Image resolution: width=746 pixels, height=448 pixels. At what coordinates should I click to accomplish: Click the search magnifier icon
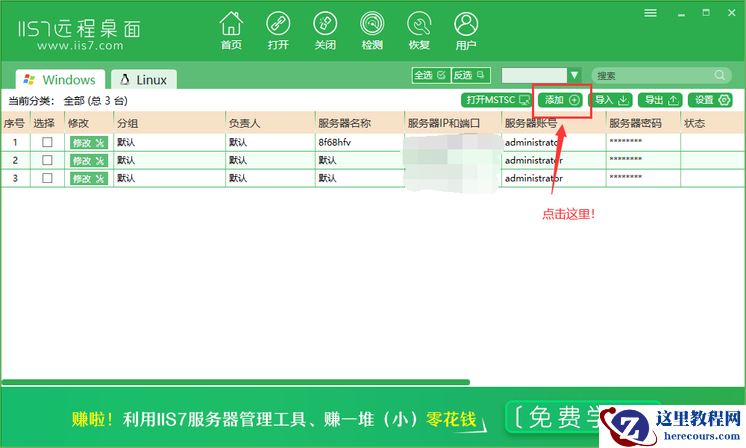(720, 75)
